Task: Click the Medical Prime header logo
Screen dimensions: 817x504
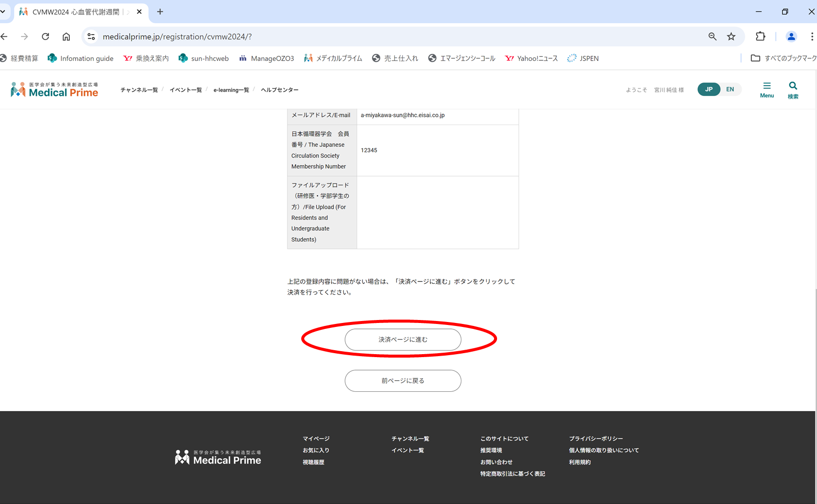Action: pos(54,90)
